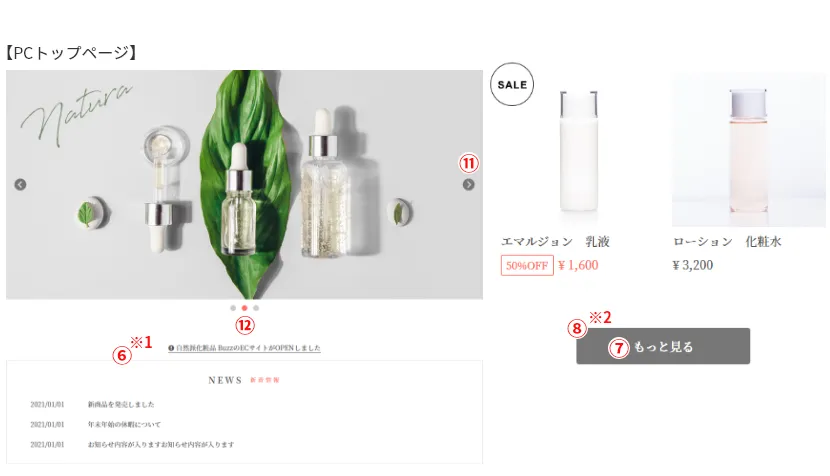Click the Natura hero banner image
Screen dimensions: 830x476
(x=244, y=184)
